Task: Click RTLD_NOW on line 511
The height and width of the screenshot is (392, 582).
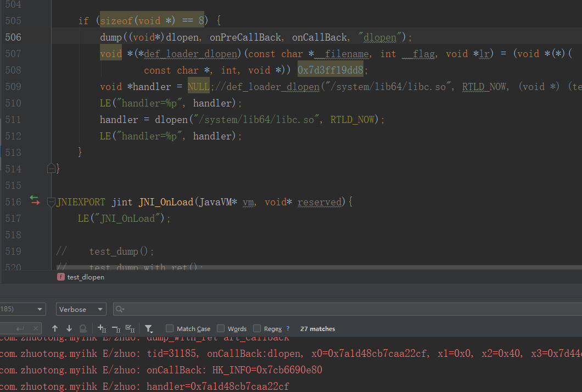Action: 352,120
